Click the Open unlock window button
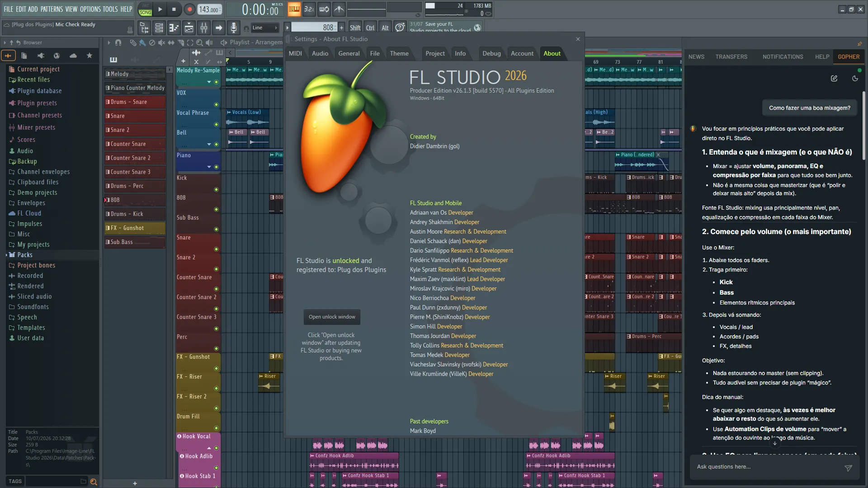Image resolution: width=868 pixels, height=488 pixels. point(332,317)
